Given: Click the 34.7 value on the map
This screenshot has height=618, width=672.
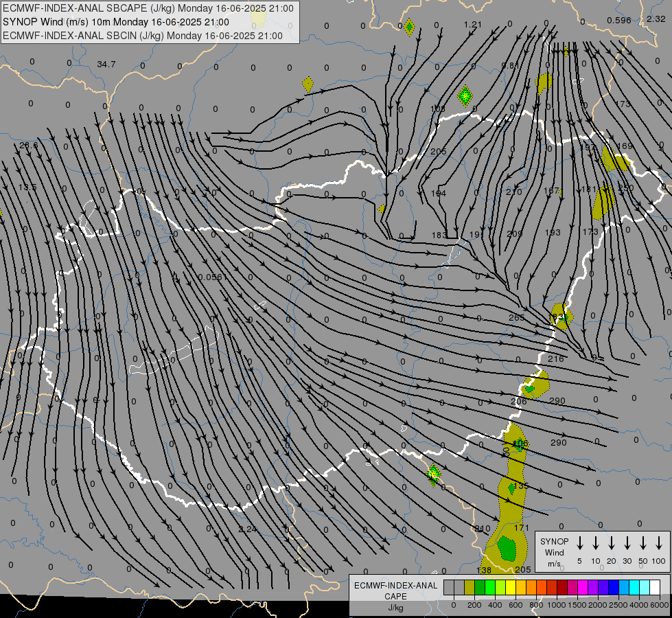Looking at the screenshot, I should (106, 65).
